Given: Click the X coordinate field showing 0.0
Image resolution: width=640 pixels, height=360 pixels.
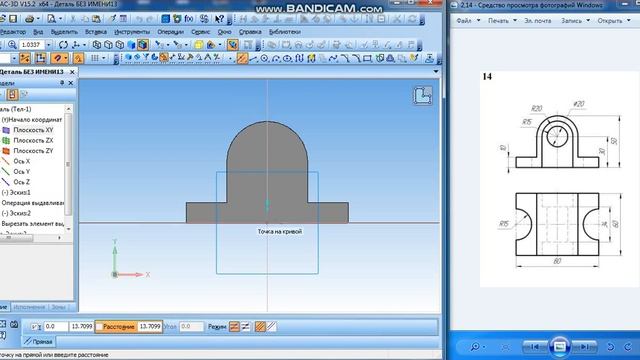Looking at the screenshot, I should tap(56, 327).
